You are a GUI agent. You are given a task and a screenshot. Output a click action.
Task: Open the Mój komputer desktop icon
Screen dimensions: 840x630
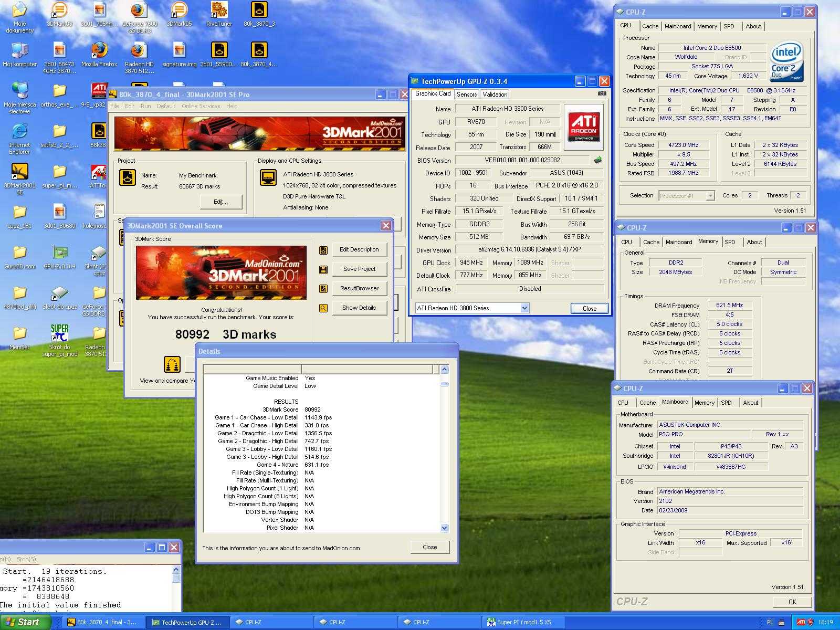[x=19, y=55]
